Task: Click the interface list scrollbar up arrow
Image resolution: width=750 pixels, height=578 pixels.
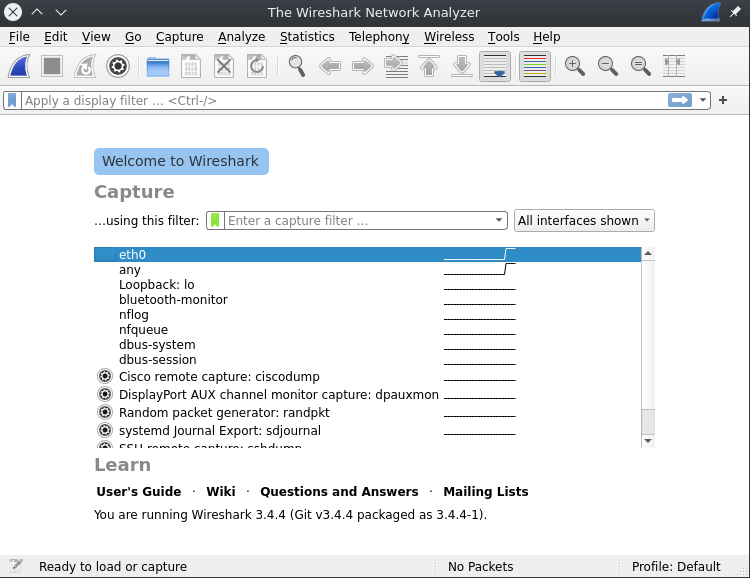Action: tap(648, 254)
